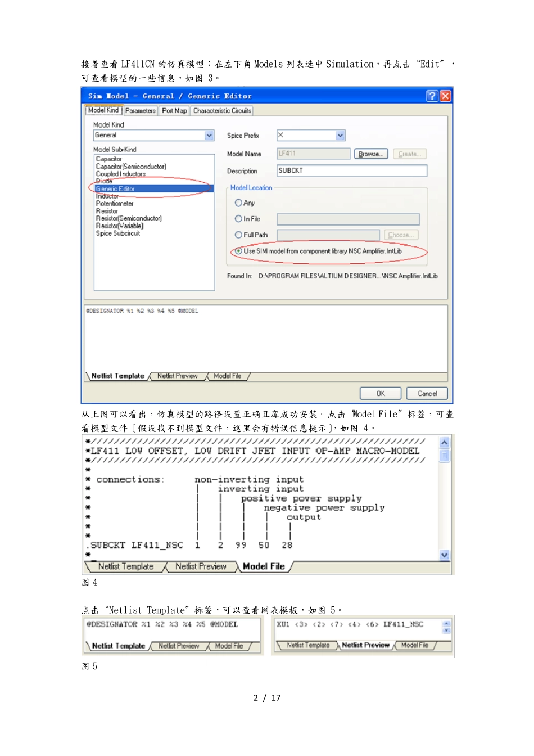Select Resistor in the sub-kind list

coord(107,211)
